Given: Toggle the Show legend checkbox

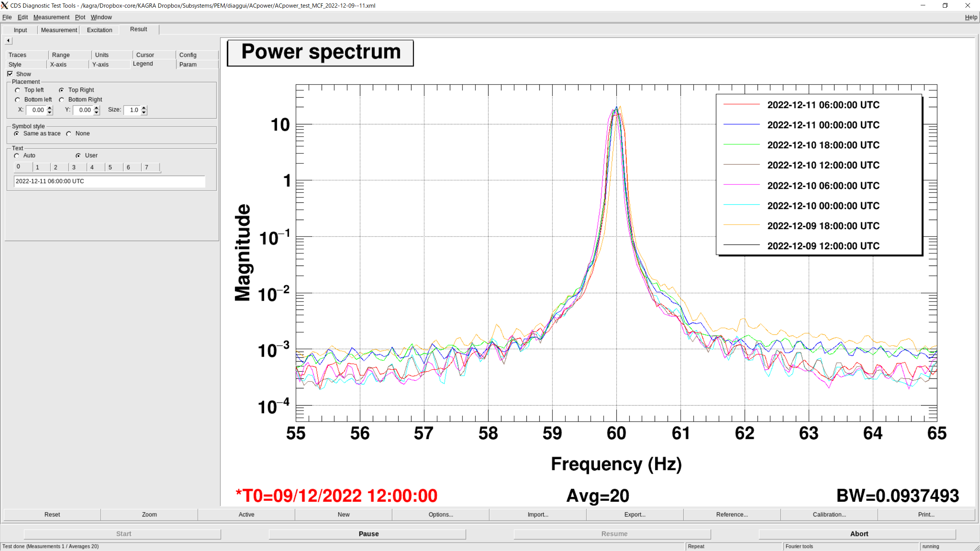Looking at the screenshot, I should point(10,74).
